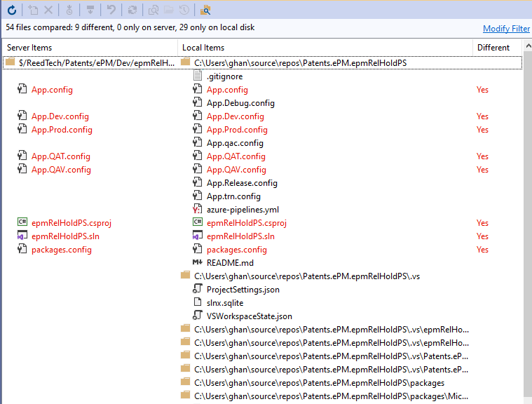Select App.QAV.config in Server Items
The height and width of the screenshot is (404, 532).
pos(61,170)
